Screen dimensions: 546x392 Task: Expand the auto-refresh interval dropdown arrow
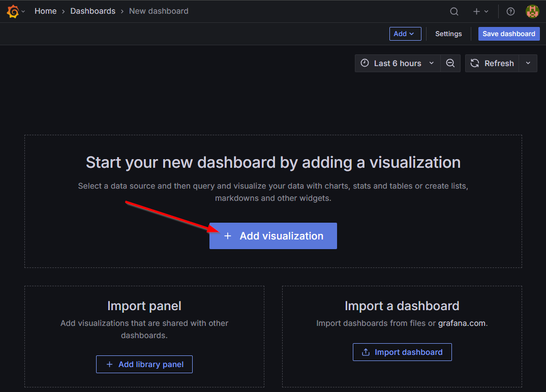[528, 63]
